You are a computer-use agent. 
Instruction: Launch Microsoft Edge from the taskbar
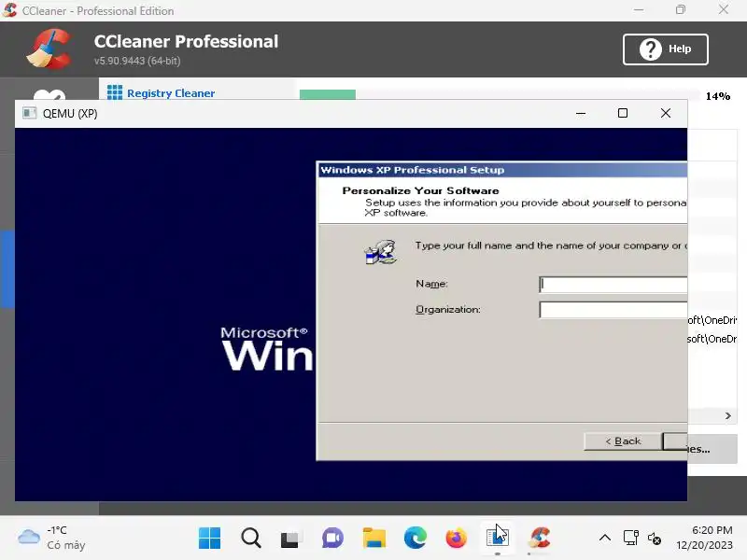pos(415,539)
